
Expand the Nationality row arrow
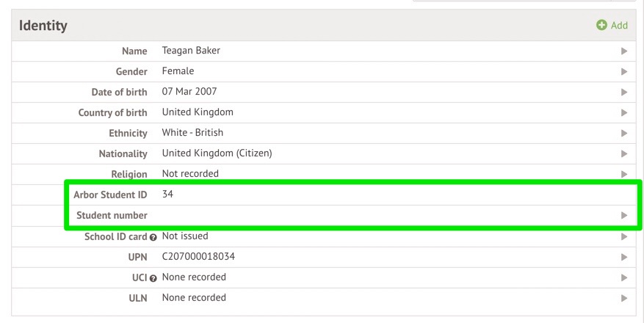tap(623, 154)
